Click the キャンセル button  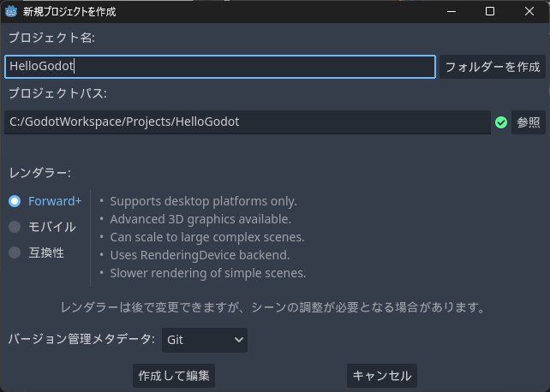[x=381, y=376]
